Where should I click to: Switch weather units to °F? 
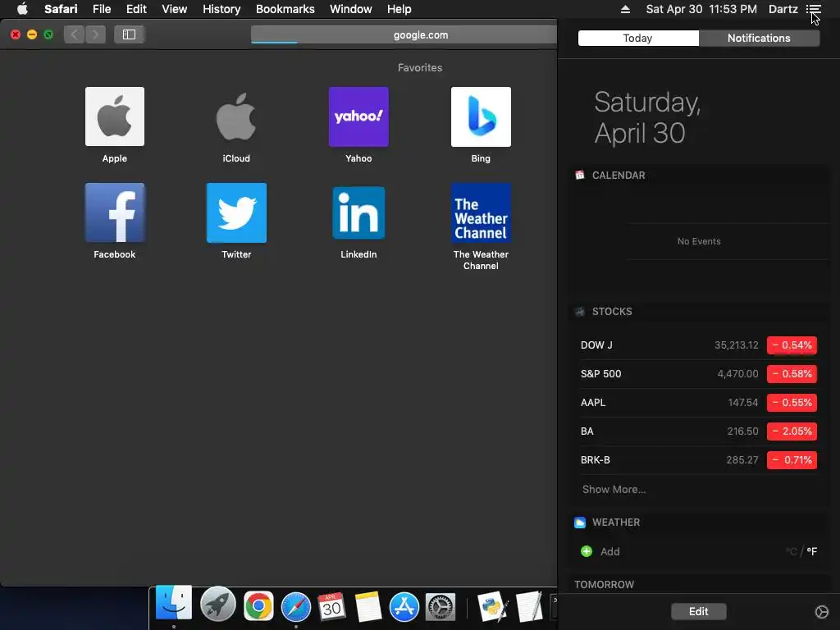[811, 551]
